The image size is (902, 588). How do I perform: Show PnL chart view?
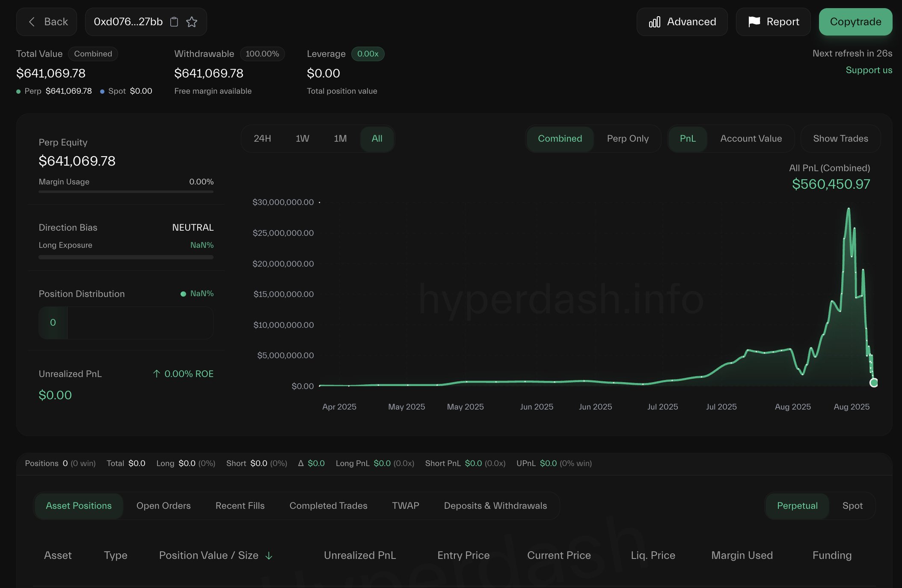[688, 139]
